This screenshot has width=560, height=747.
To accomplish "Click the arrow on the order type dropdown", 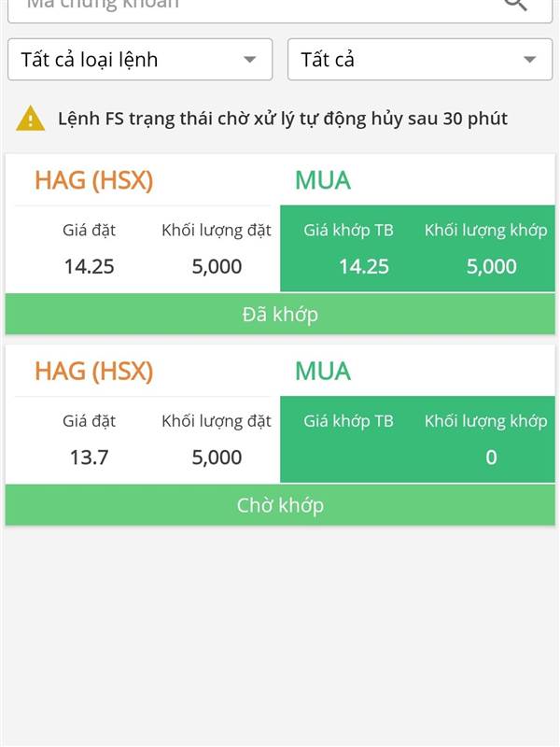I will click(x=249, y=60).
